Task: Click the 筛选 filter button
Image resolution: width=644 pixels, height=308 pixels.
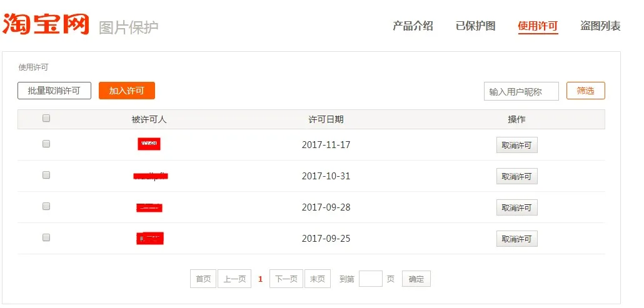Action: [x=586, y=91]
